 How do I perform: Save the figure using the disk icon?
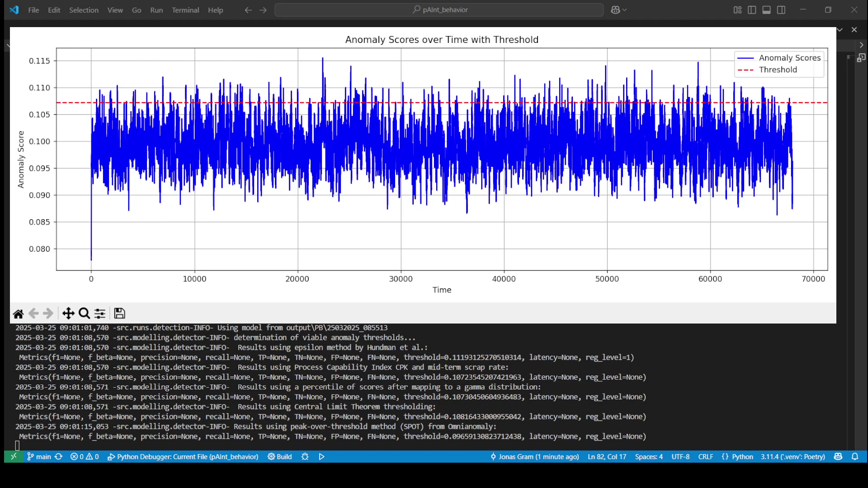[x=119, y=314]
